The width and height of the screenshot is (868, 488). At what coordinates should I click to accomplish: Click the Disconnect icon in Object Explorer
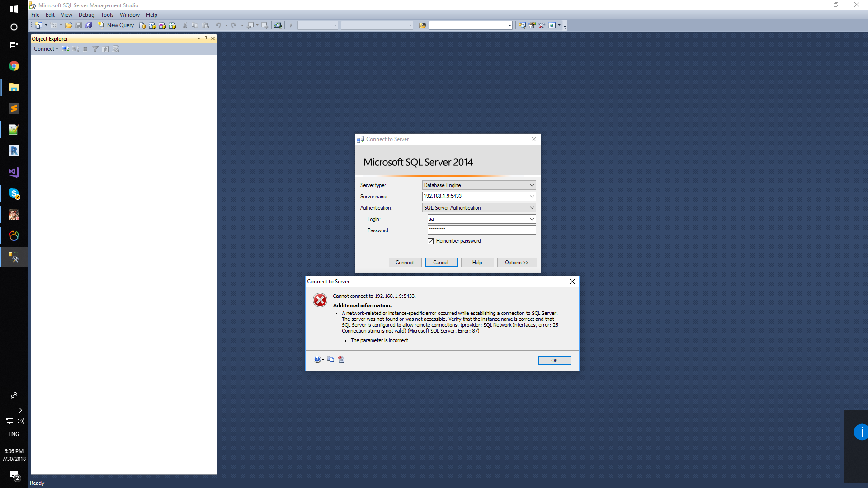tap(75, 49)
